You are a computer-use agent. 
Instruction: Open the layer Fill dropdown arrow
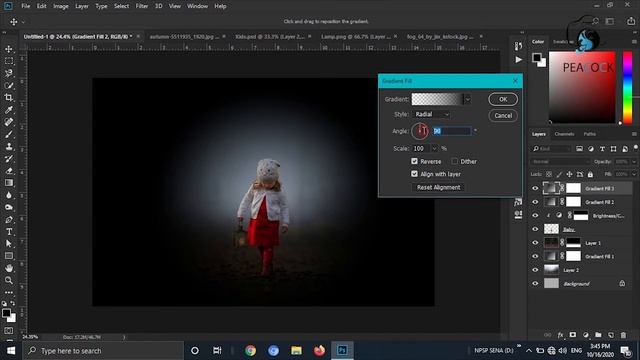(634, 174)
